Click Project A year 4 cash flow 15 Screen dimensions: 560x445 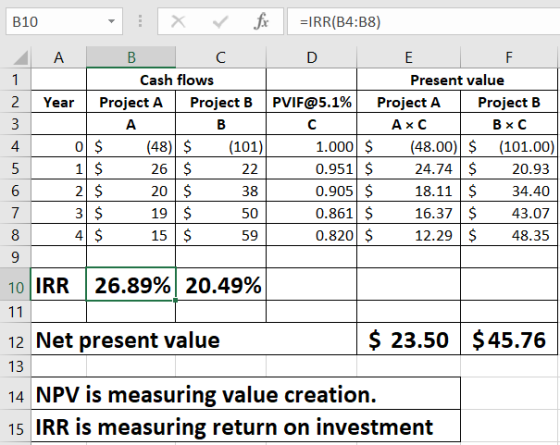coord(131,235)
